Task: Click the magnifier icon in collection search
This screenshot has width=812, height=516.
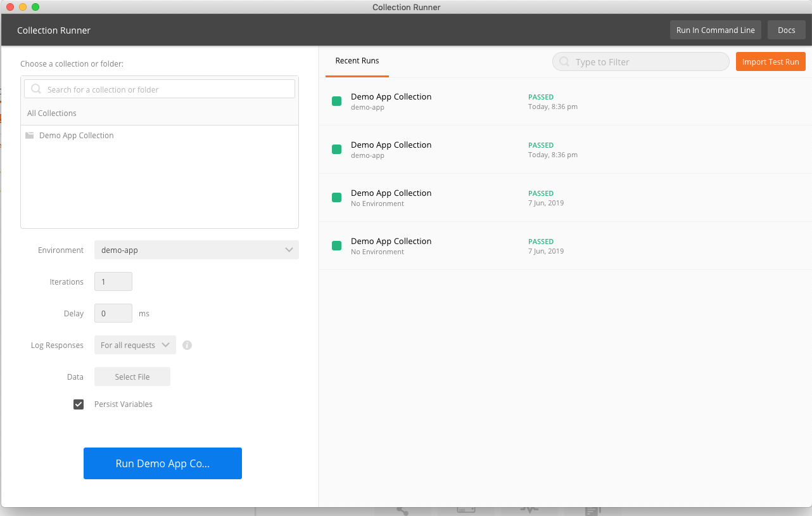Action: point(36,89)
